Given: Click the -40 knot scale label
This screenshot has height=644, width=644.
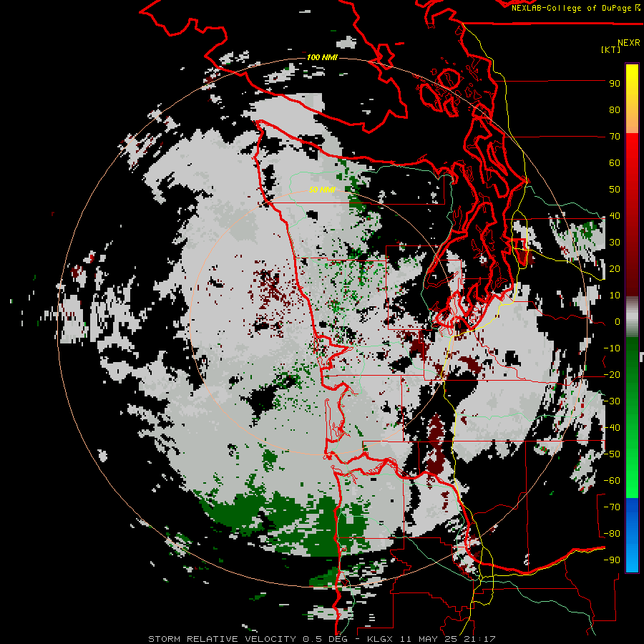Looking at the screenshot, I should coord(612,428).
